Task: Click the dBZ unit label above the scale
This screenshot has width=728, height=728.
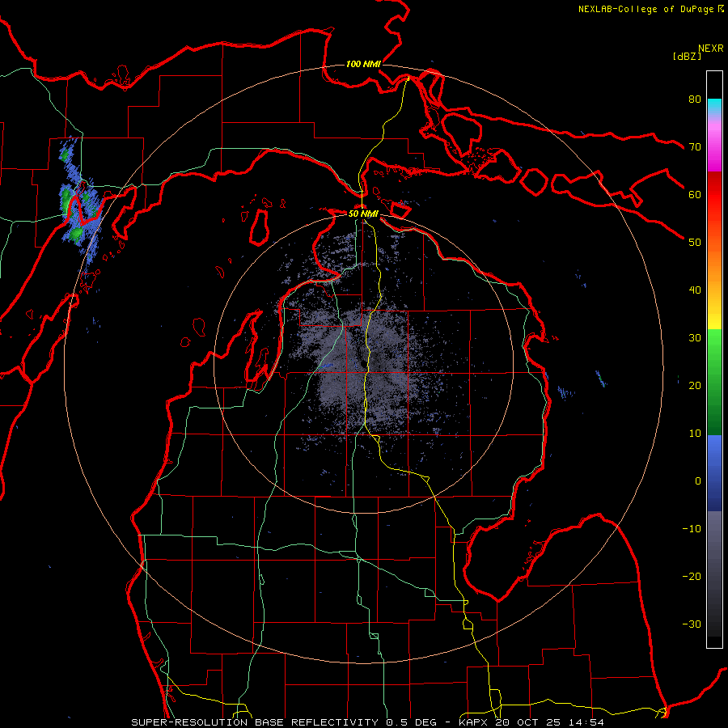Action: pos(687,57)
